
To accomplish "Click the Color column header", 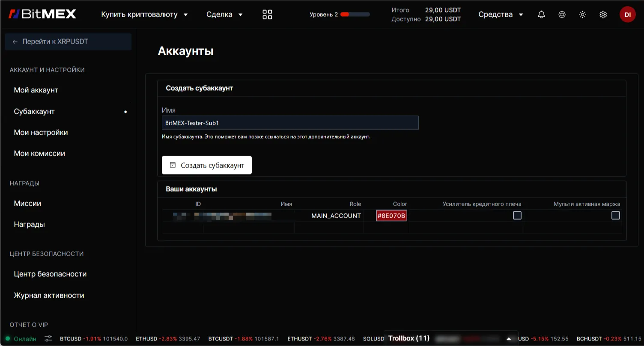I will 400,204.
